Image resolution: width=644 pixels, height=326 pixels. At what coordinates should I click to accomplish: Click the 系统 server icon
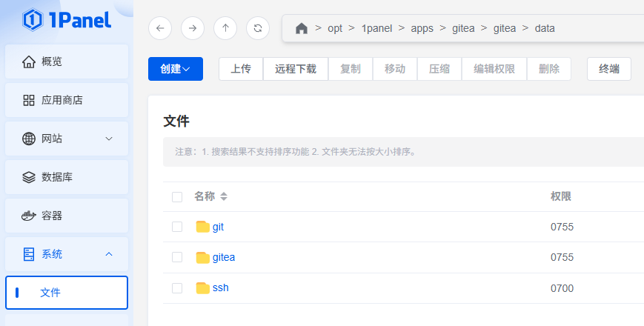(29, 254)
